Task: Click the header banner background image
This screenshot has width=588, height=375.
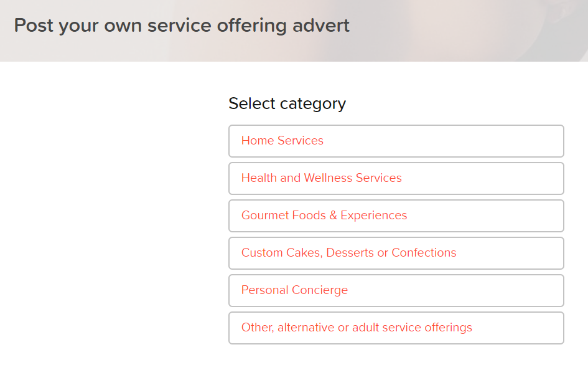Action: [x=469, y=30]
